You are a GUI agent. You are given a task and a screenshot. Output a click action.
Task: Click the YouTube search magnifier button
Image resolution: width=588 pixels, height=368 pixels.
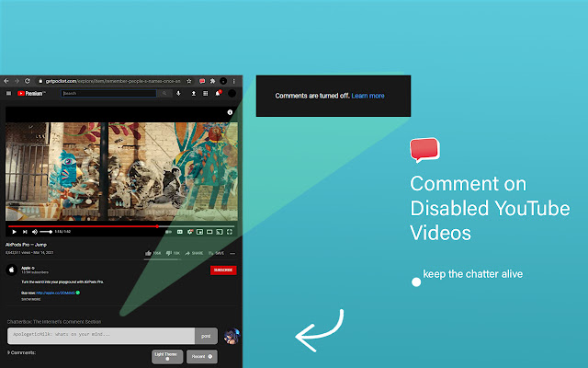tap(164, 94)
